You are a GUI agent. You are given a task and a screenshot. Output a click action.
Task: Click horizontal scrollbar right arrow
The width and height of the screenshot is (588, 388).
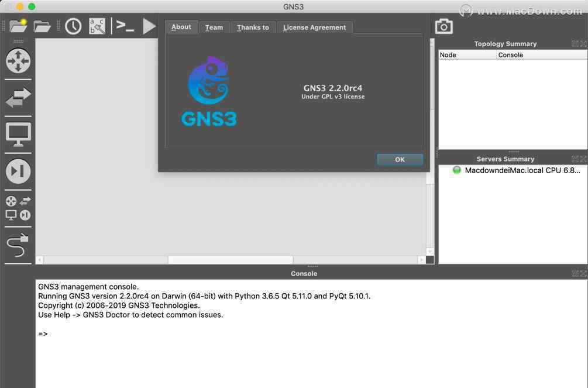pos(421,260)
